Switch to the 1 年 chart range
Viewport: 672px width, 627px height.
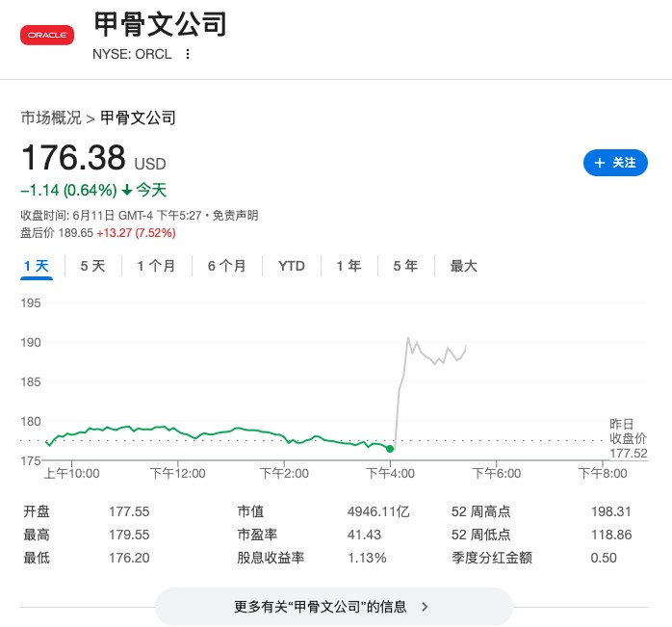[349, 266]
